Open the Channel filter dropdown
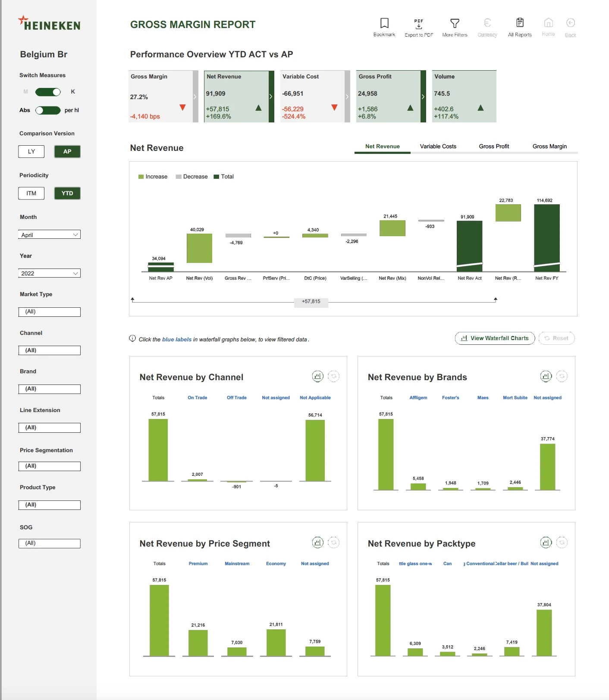609x700 pixels. tap(50, 350)
